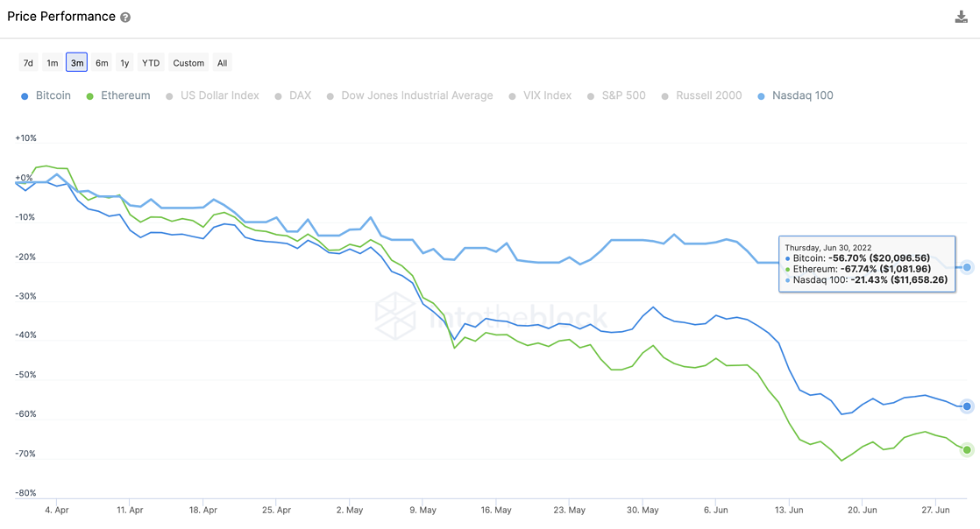The height and width of the screenshot is (529, 980).
Task: Enable the S&P 500 series
Action: coord(617,95)
